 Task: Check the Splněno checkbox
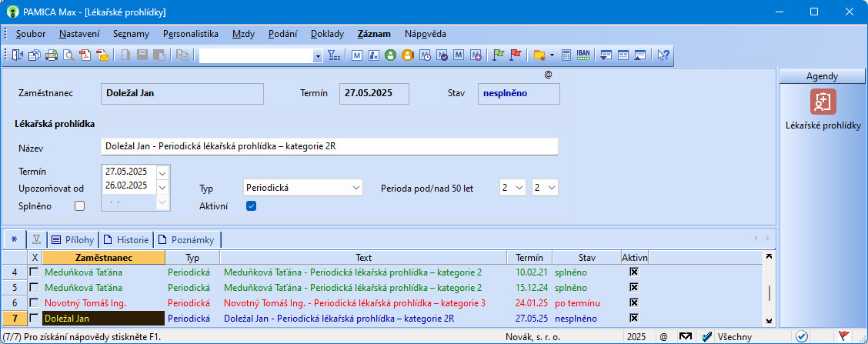[79, 205]
